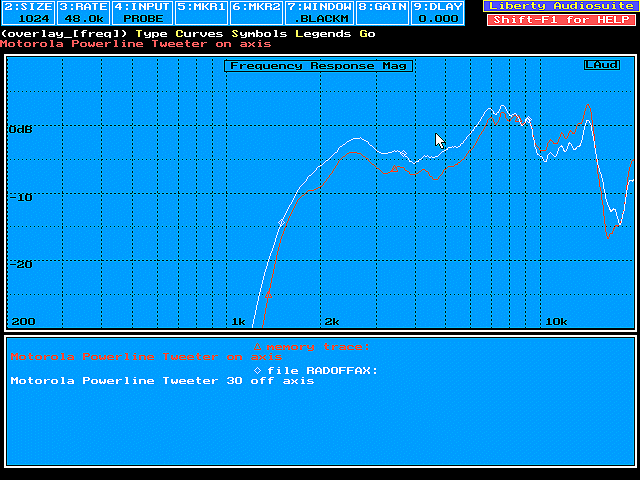Click the 6:MKR2 marker box

pos(257,13)
